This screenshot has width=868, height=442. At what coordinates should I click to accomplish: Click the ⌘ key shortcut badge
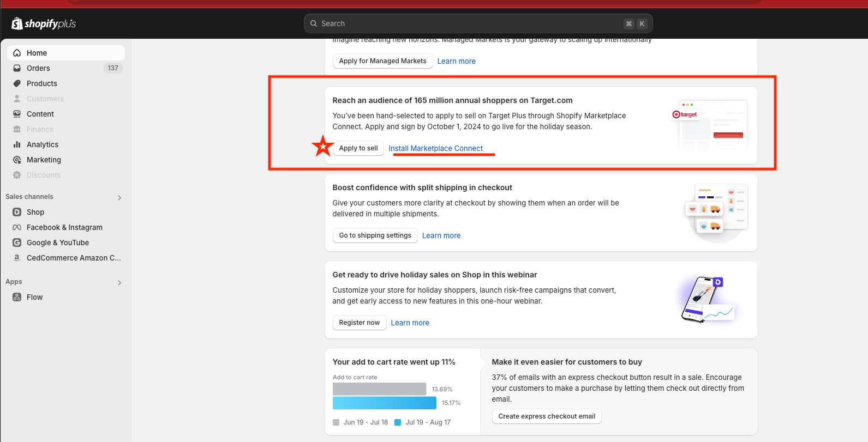(x=629, y=23)
